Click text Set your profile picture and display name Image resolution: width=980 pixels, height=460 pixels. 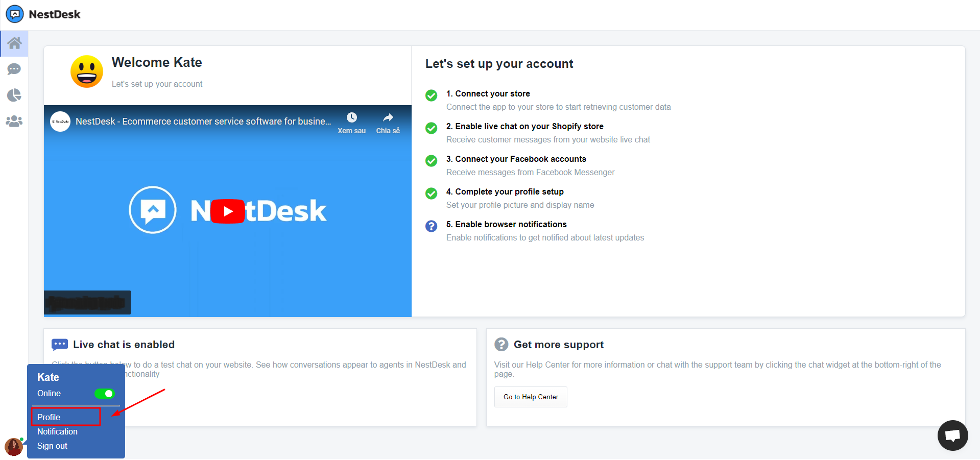[520, 205]
